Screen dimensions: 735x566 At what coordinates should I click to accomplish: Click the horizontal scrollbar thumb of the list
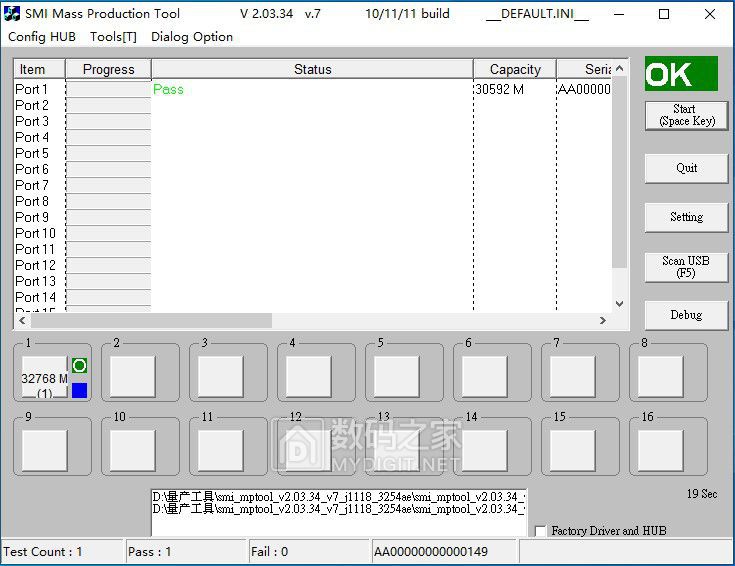pyautogui.click(x=151, y=320)
